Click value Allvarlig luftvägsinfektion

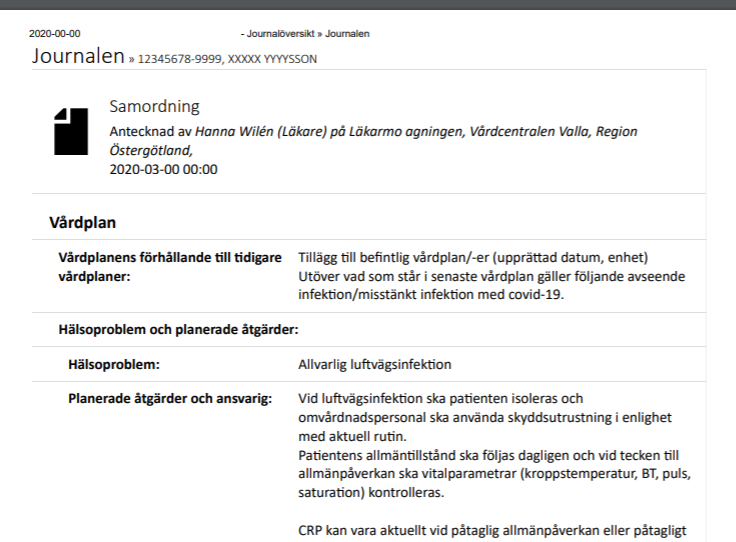click(x=375, y=365)
